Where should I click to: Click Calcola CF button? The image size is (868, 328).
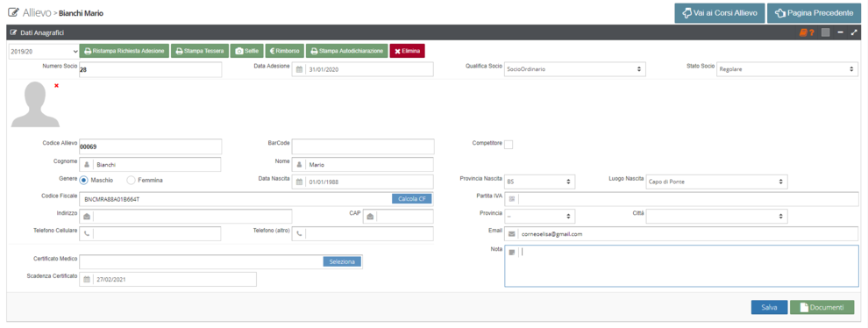pos(411,199)
